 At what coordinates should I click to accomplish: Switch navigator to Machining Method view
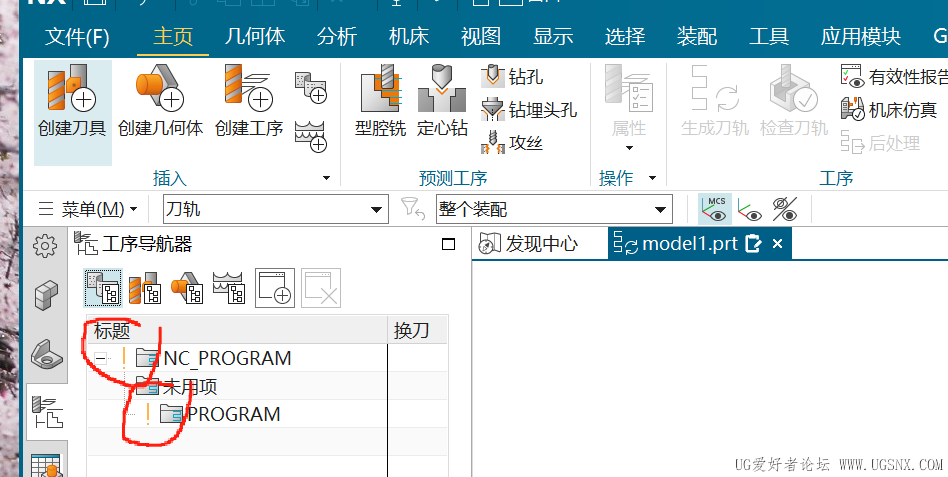click(229, 288)
